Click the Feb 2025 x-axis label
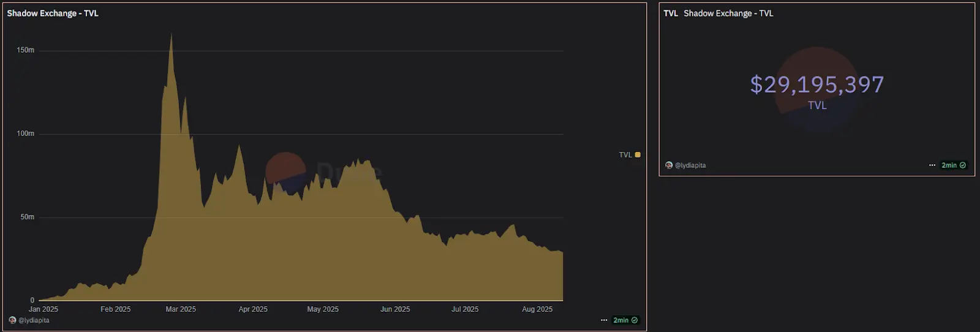This screenshot has height=332, width=980. [x=116, y=309]
